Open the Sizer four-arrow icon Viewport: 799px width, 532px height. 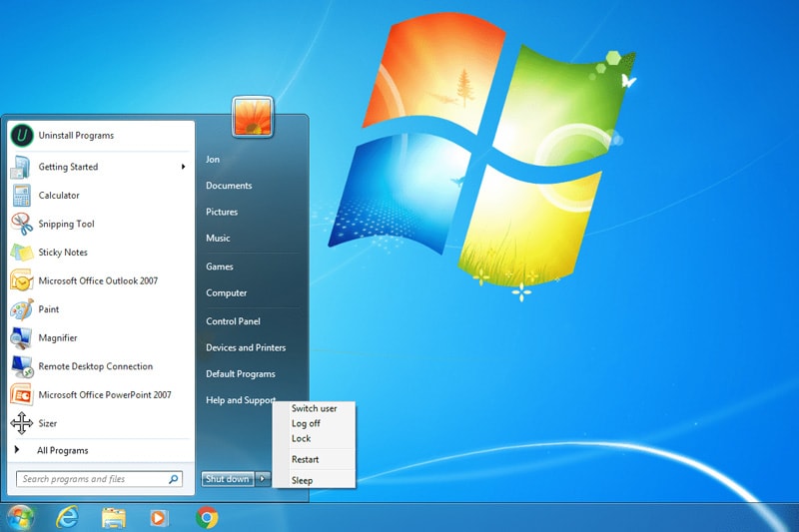pyautogui.click(x=21, y=423)
